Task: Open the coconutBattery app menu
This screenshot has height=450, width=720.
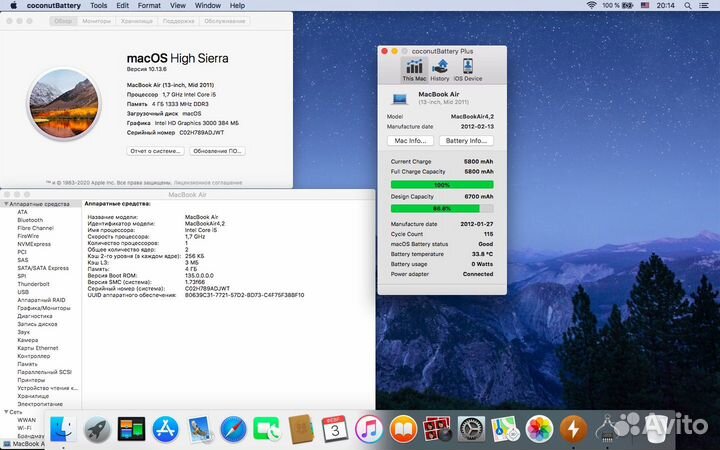Action: coord(54,6)
